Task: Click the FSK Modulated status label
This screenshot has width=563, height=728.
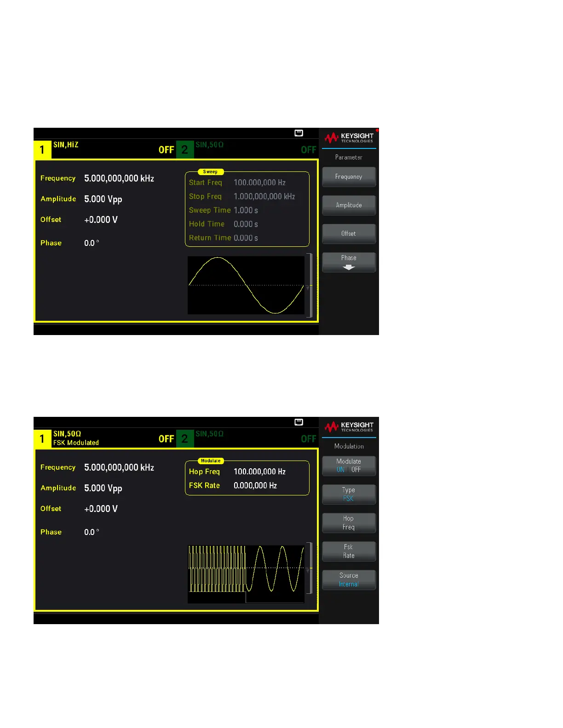Action: (76, 443)
